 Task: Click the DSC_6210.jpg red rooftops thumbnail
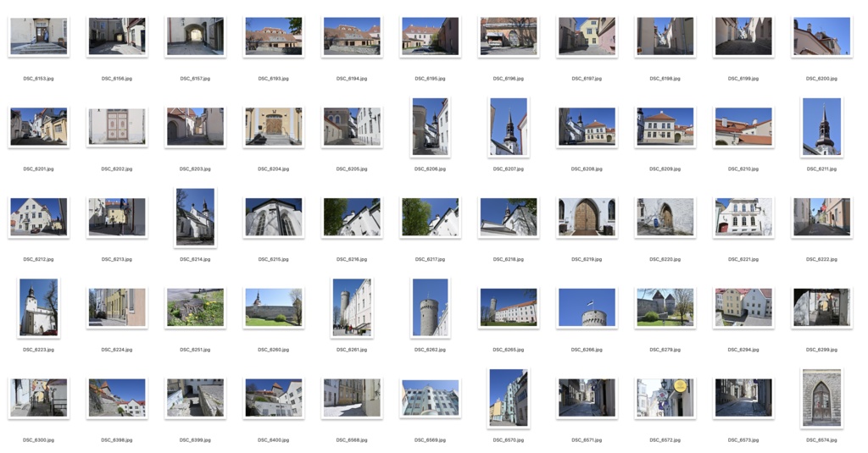pos(743,127)
